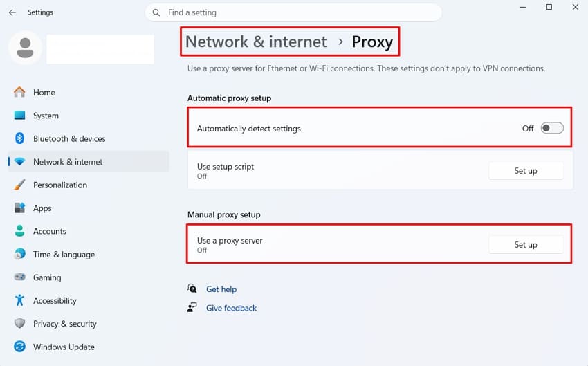Screen dimensions: 588x366
Task: Click the back arrow icon
Action: point(12,12)
